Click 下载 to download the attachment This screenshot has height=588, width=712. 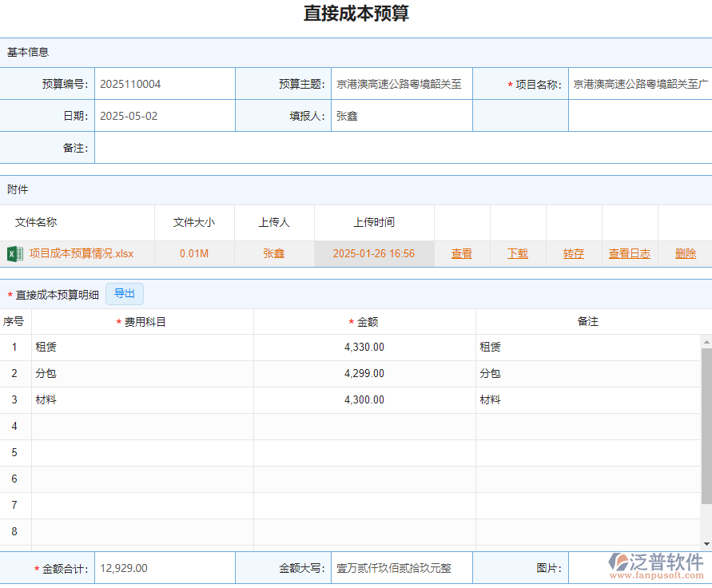pos(517,253)
